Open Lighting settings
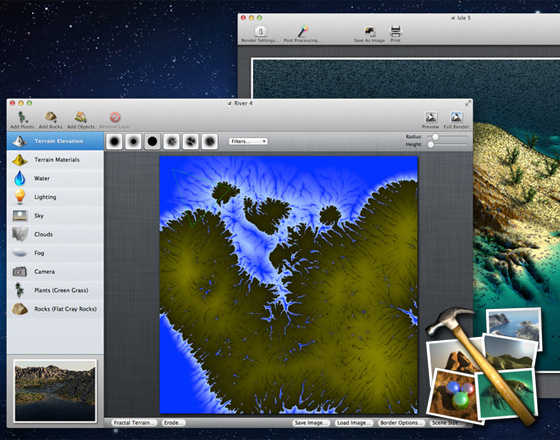Viewport: 560px width, 440px height. [x=55, y=197]
